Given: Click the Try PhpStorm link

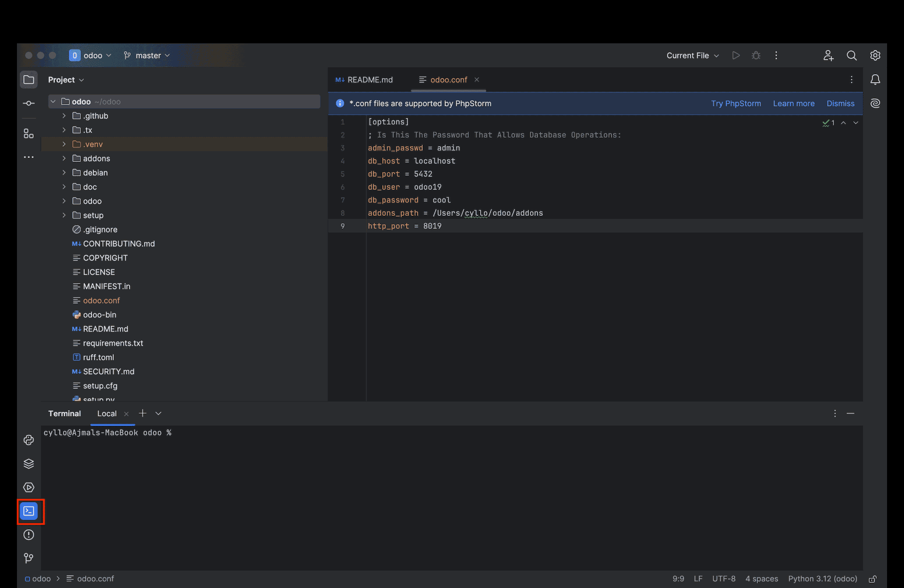Looking at the screenshot, I should [735, 104].
